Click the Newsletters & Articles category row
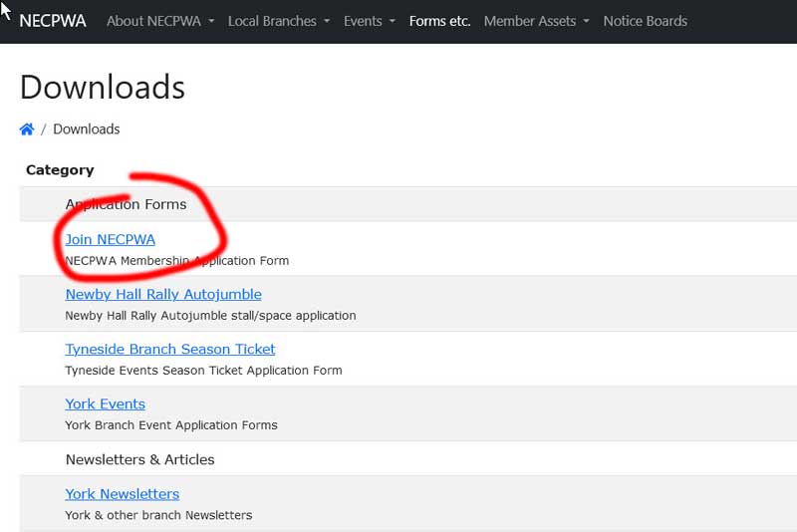Viewport: 797px width, 532px height. point(408,459)
